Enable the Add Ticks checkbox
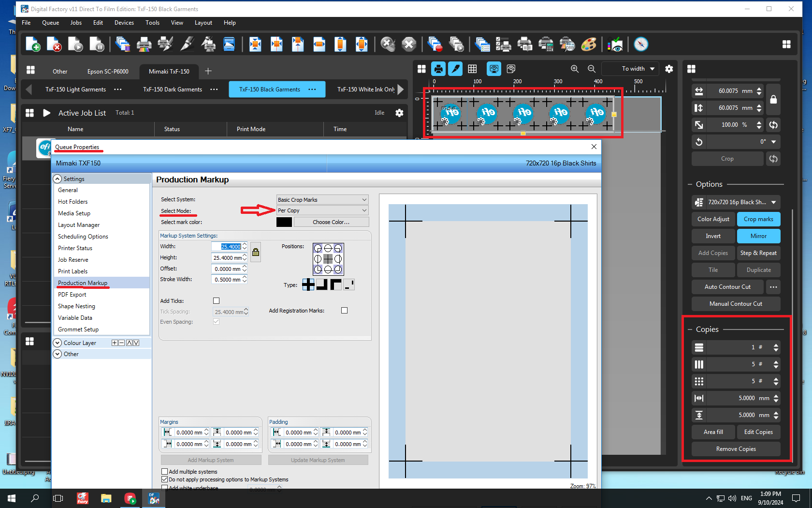 pyautogui.click(x=217, y=301)
